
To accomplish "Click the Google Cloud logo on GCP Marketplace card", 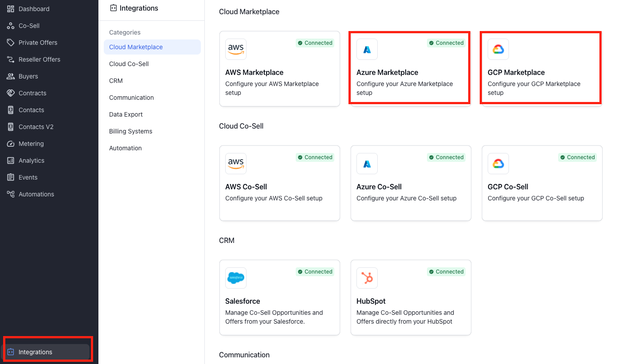I will point(498,49).
